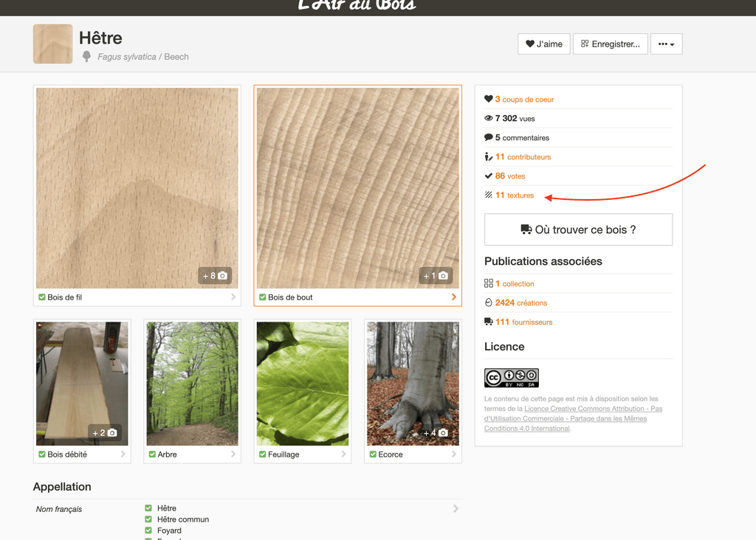This screenshot has width=756, height=540.
Task: Expand the Bois de fil chevron
Action: [x=233, y=297]
